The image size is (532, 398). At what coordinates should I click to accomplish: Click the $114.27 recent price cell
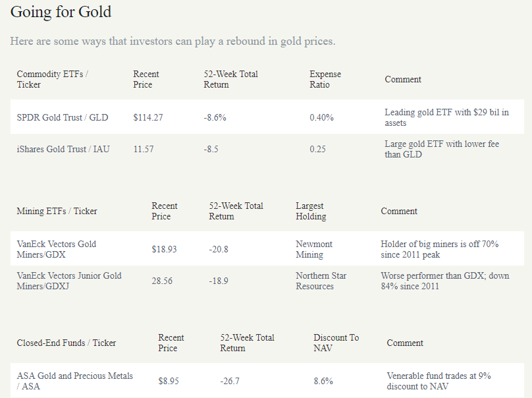click(148, 117)
